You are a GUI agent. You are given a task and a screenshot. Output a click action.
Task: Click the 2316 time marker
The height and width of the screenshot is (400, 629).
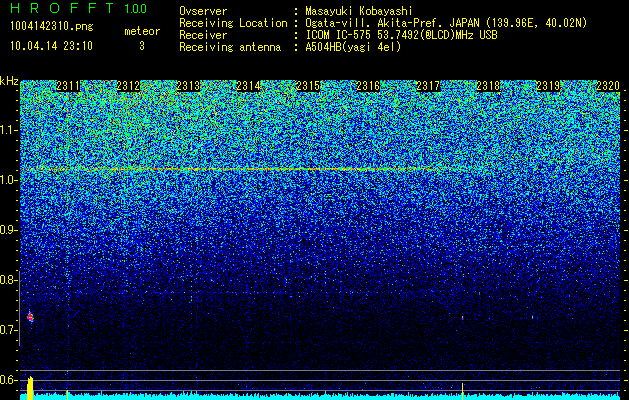368,86
